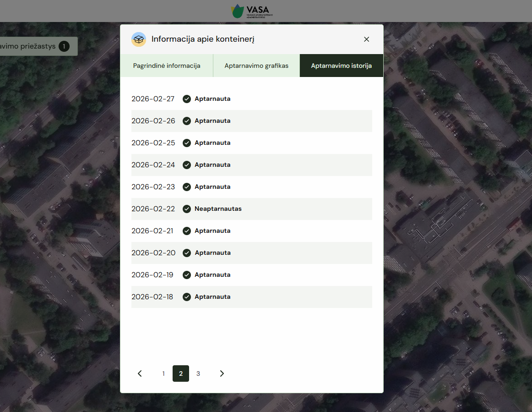Click the checkmark icon for 2026-02-24
This screenshot has height=412, width=532.
coord(187,165)
